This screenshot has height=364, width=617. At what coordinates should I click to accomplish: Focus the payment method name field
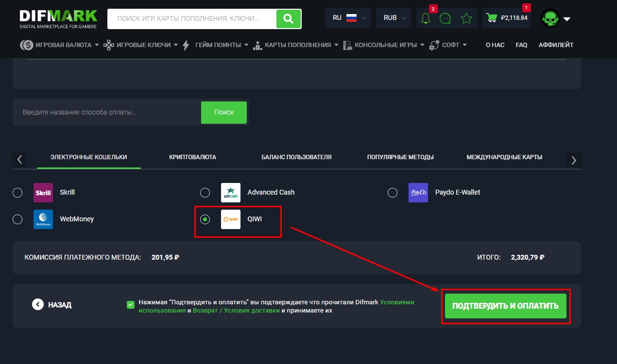pos(107,112)
